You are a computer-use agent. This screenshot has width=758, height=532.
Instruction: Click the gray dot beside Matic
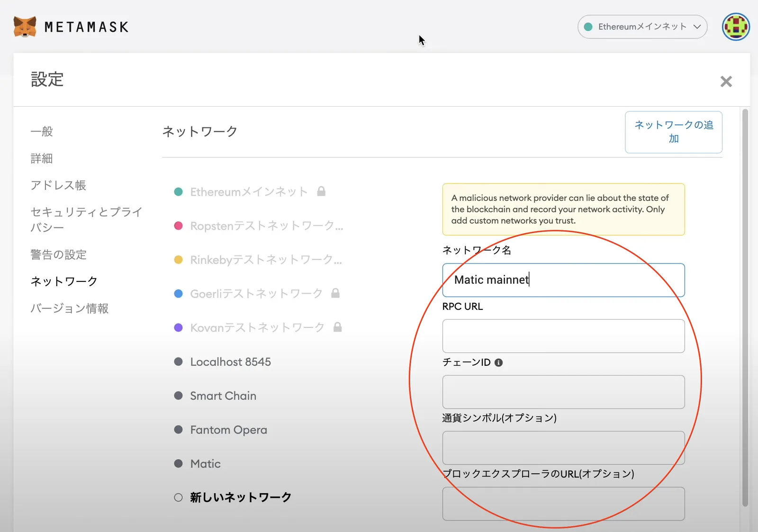point(179,463)
